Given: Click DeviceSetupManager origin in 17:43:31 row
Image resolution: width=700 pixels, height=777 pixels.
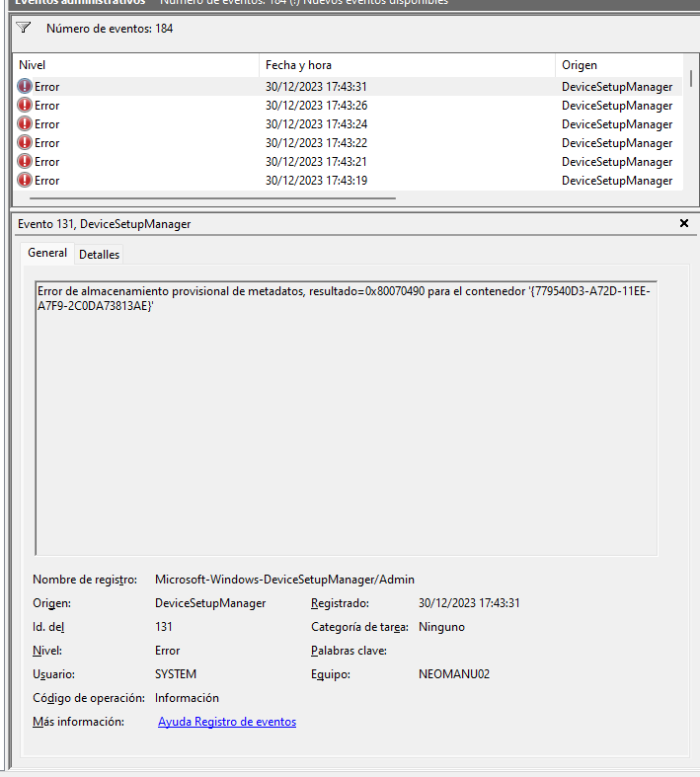Looking at the screenshot, I should pos(617,87).
